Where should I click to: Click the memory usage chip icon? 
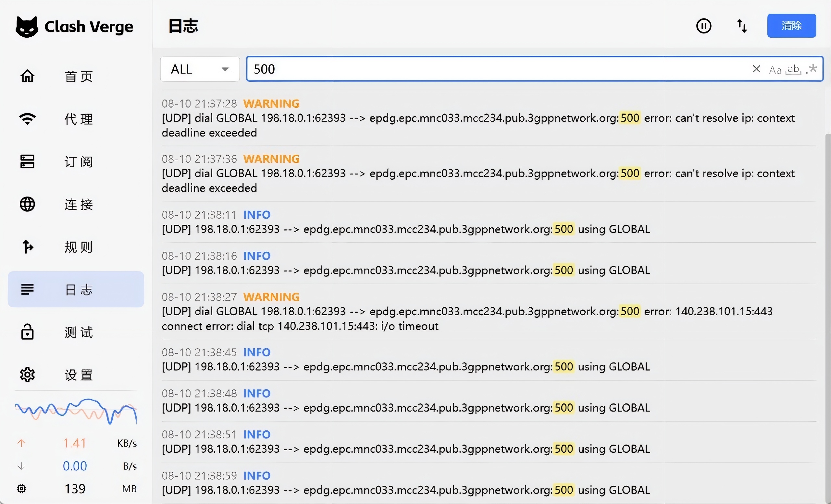tap(21, 489)
